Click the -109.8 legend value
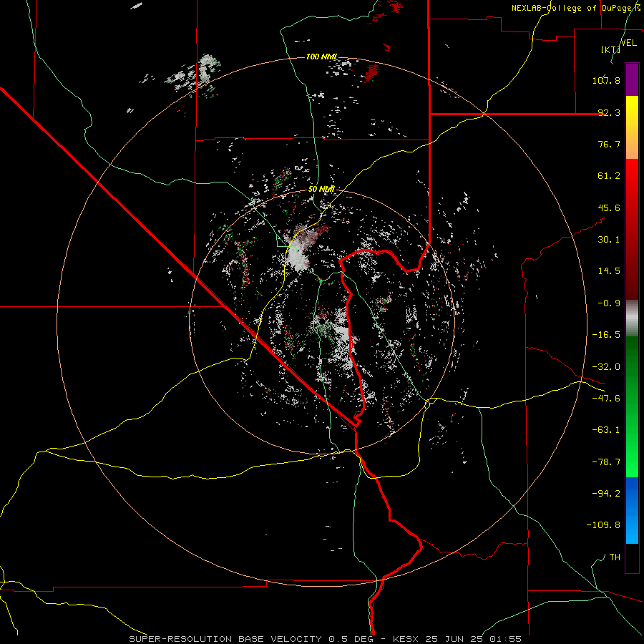 click(603, 525)
